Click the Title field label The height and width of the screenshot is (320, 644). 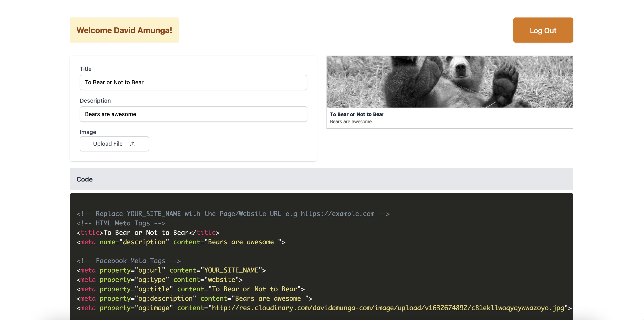tap(86, 69)
